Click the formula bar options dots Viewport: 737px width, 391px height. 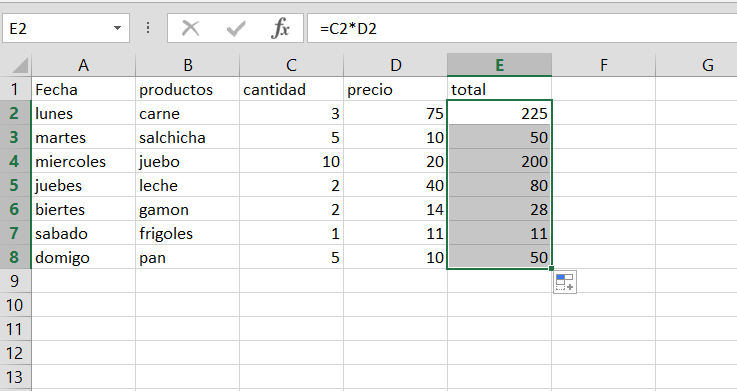148,28
